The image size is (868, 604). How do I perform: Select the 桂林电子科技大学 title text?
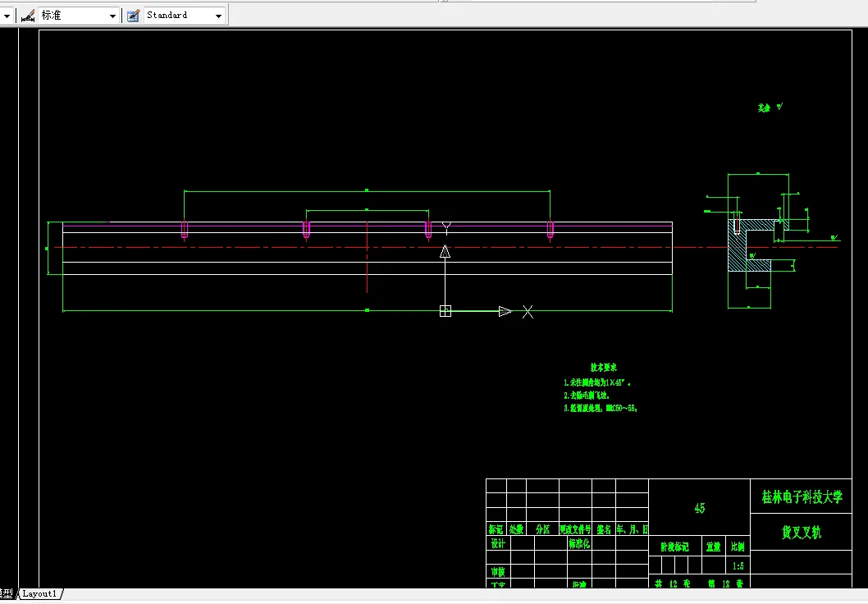(x=802, y=496)
